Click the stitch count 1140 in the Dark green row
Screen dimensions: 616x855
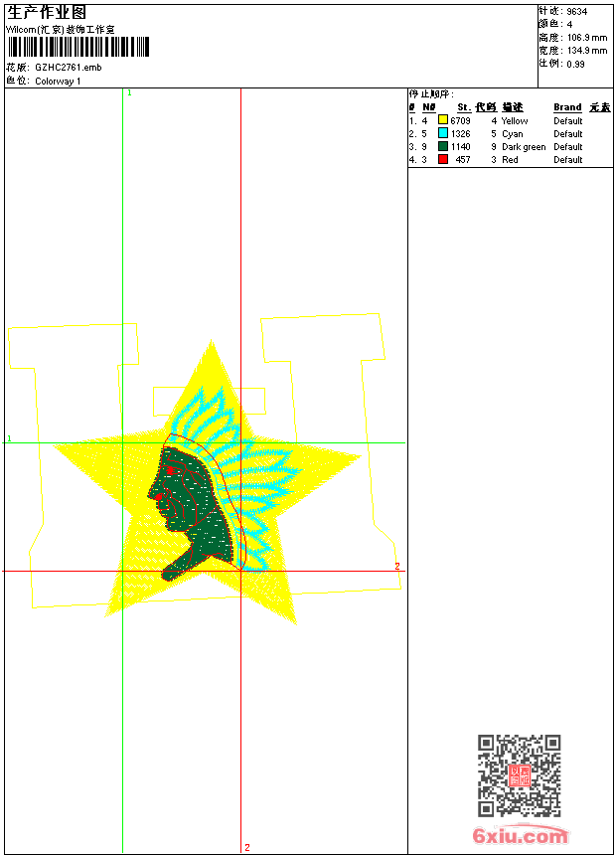point(460,147)
